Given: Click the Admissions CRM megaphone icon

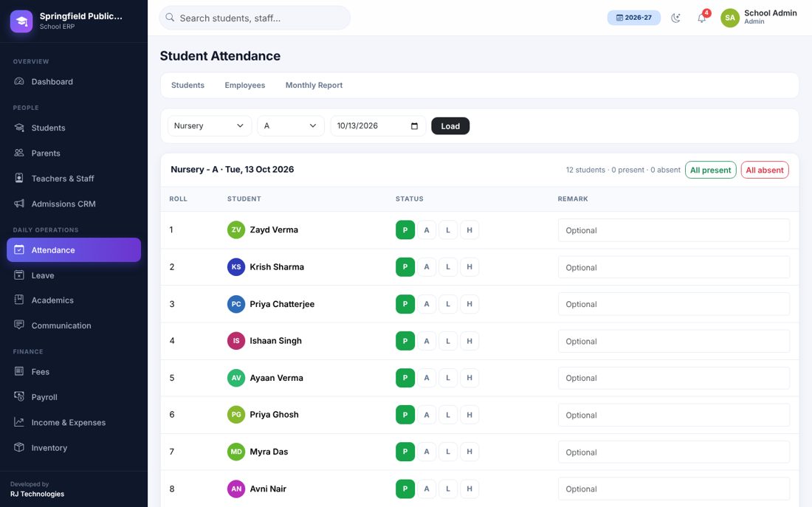Looking at the screenshot, I should (19, 204).
